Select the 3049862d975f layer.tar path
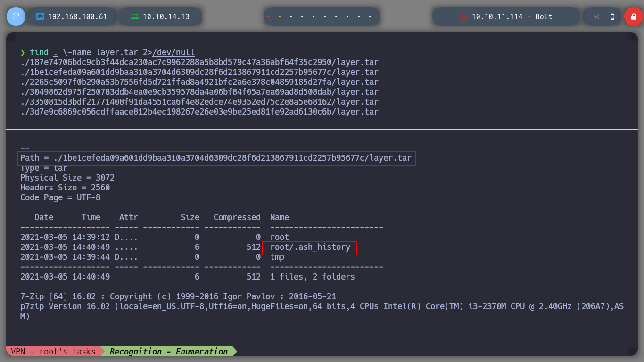644x362 pixels. point(199,92)
